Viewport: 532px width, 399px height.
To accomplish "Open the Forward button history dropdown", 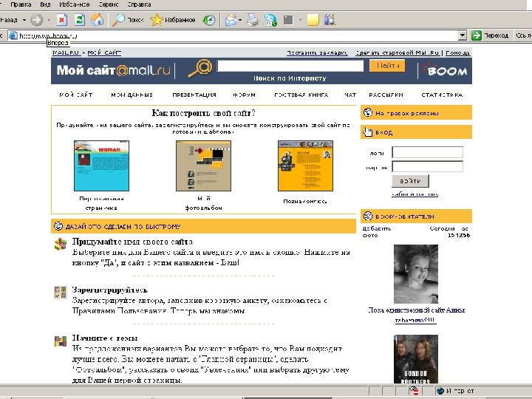I will pos(49,20).
